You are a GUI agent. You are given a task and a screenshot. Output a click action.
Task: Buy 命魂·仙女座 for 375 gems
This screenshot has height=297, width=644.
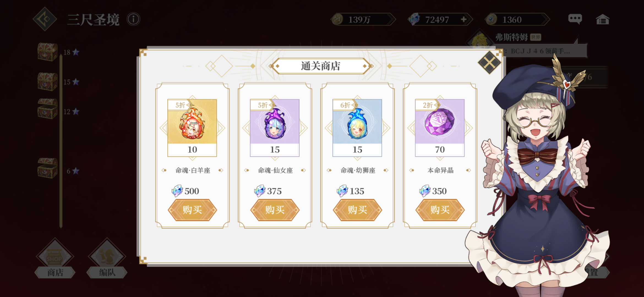coord(275,210)
